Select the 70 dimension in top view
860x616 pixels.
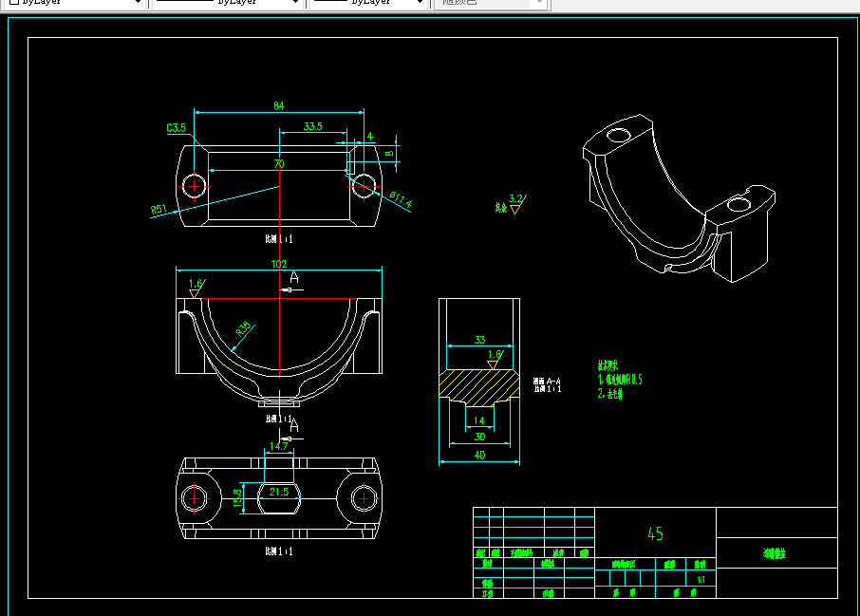pyautogui.click(x=279, y=163)
